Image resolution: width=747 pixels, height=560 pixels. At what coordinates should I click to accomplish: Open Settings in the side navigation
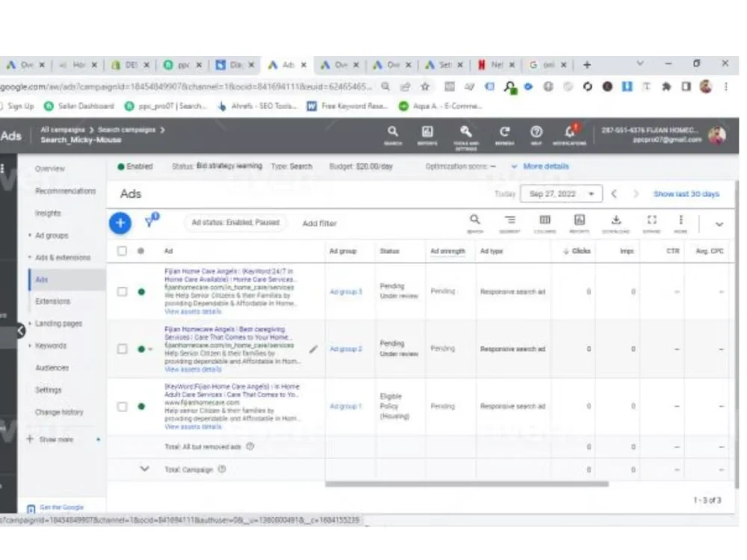48,390
